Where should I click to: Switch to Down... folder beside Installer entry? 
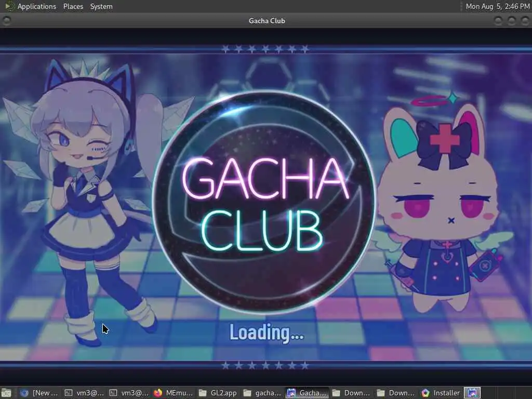click(396, 393)
